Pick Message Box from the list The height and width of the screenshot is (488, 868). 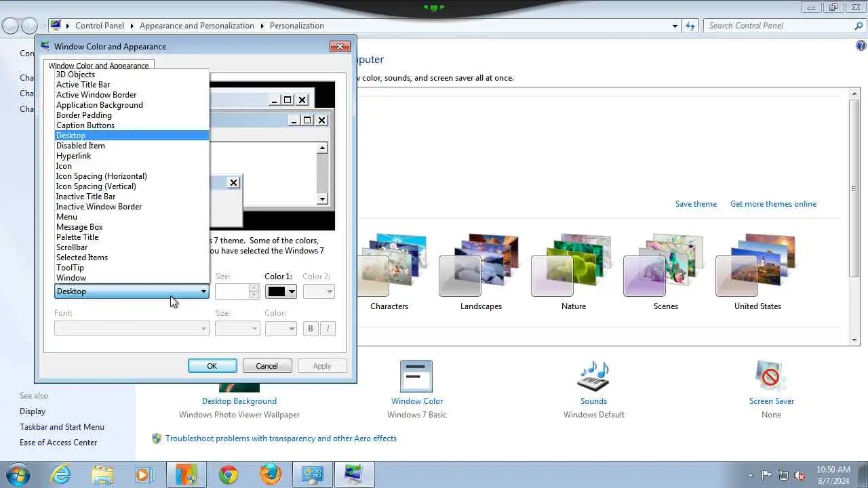tap(132, 227)
